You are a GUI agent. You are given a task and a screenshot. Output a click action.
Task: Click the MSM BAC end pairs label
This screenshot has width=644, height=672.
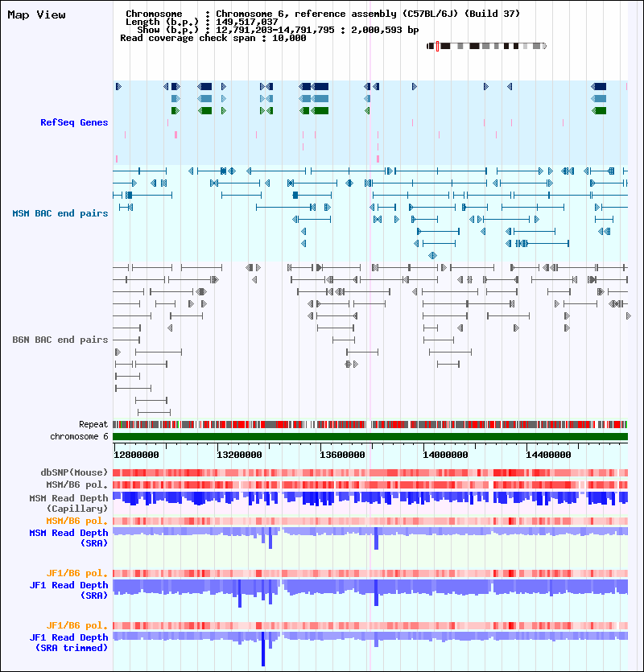[x=60, y=213]
